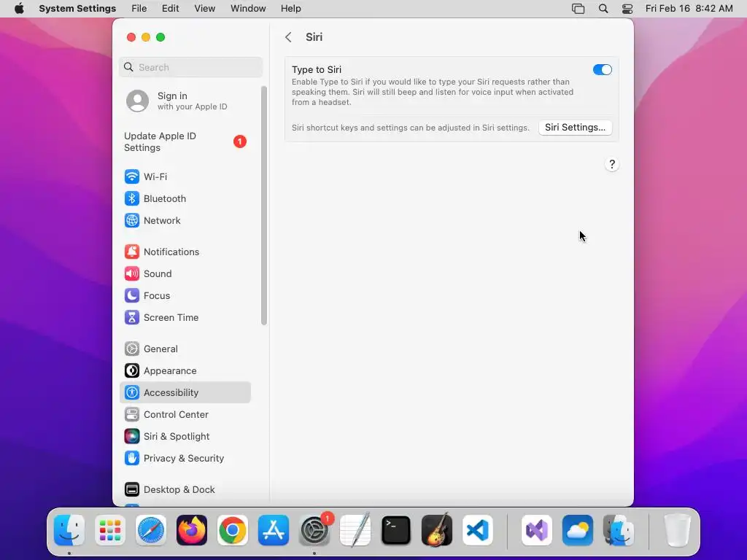Open Siri & Spotlight in sidebar
The image size is (747, 560).
click(185, 437)
